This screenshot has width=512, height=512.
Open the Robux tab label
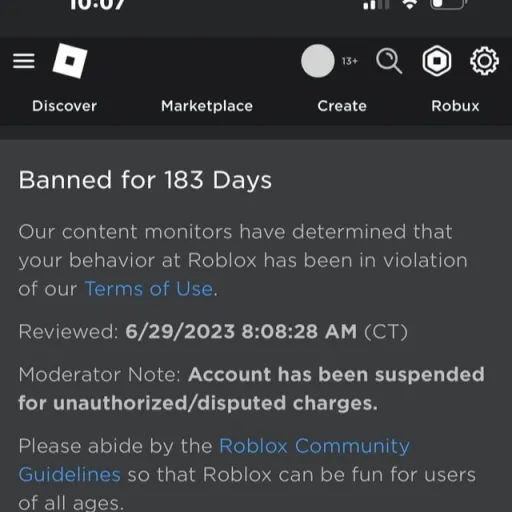pos(455,106)
